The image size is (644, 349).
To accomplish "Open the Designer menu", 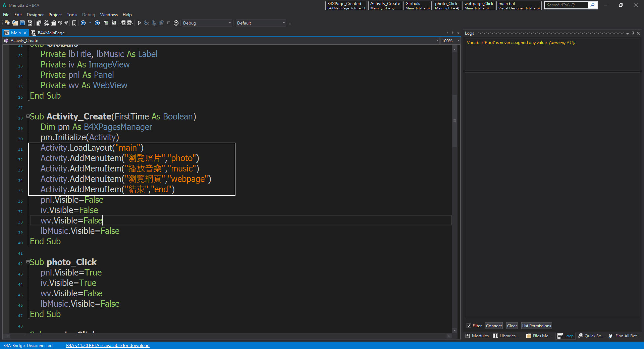I will pyautogui.click(x=35, y=15).
